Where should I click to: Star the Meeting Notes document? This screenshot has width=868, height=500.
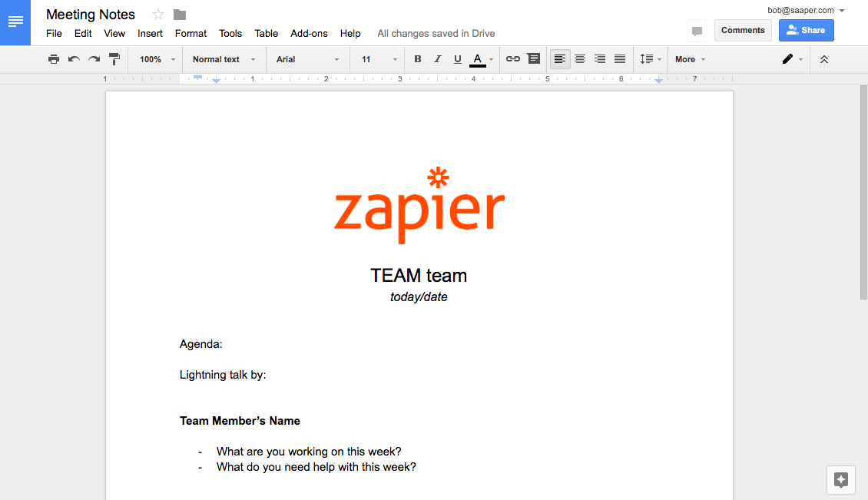(x=158, y=15)
